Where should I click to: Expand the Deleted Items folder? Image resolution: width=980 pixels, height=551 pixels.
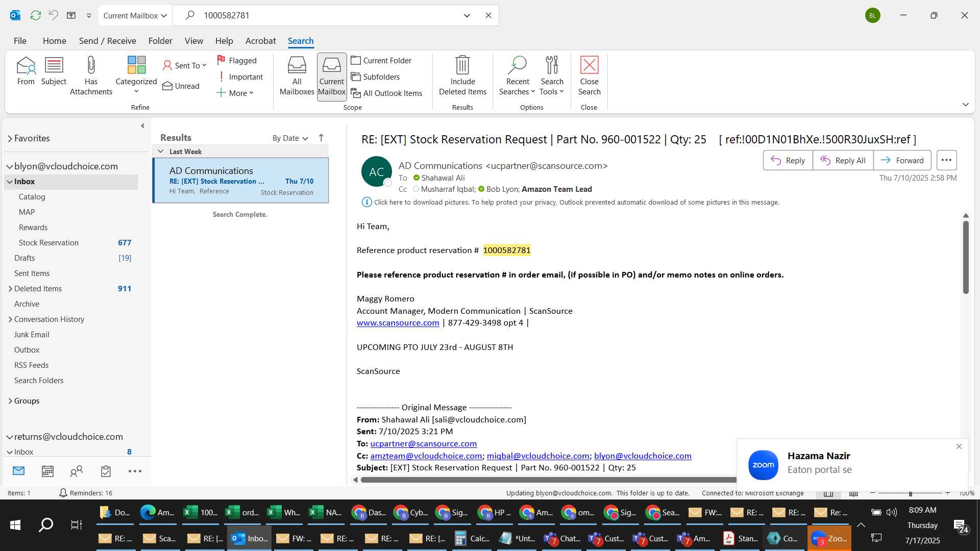10,289
